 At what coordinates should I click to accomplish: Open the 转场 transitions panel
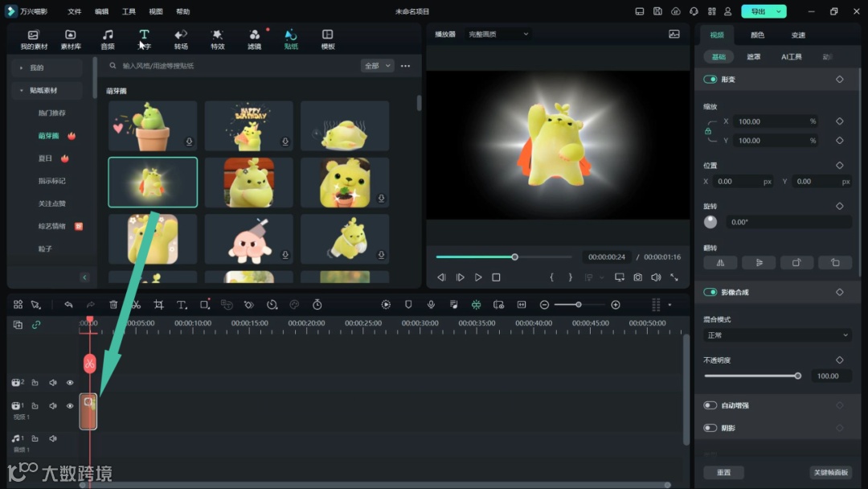pyautogui.click(x=181, y=39)
